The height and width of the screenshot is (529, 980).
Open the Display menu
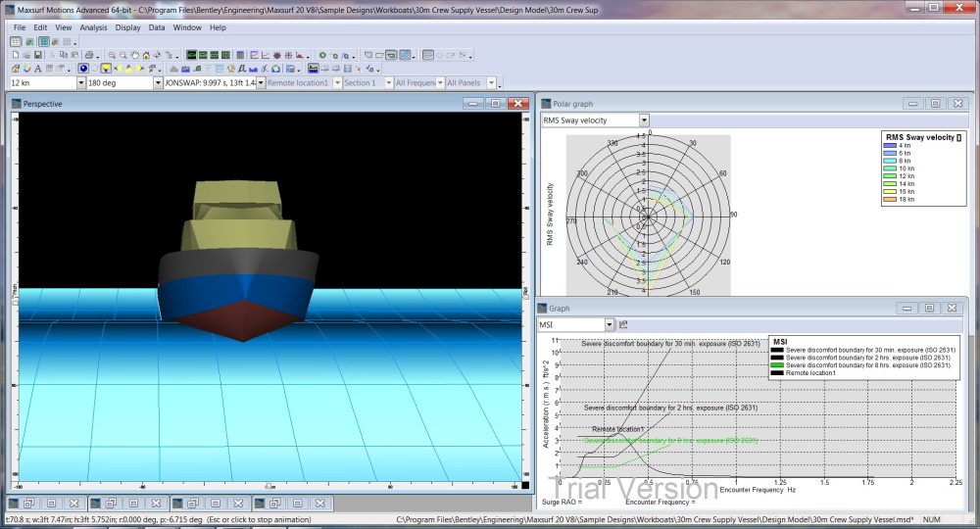(x=127, y=27)
